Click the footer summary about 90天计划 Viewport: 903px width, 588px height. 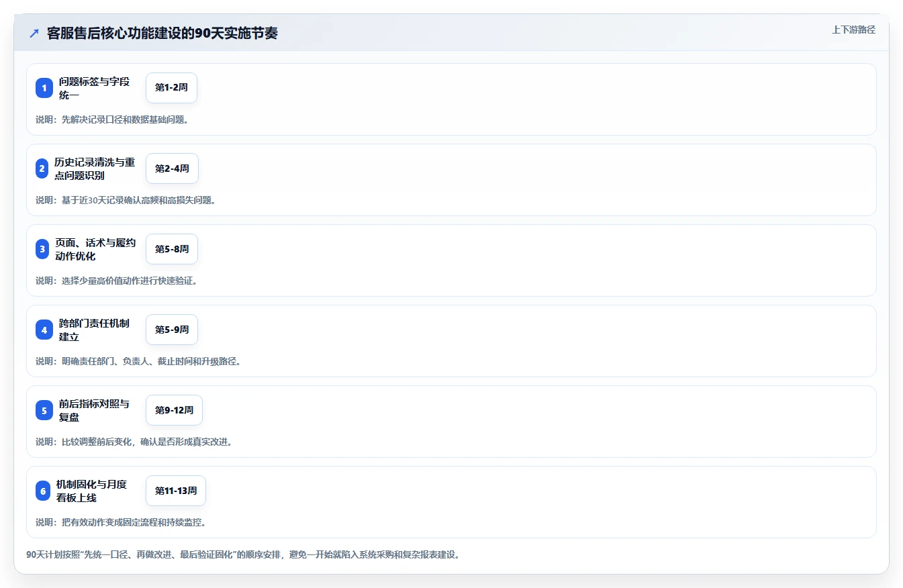pos(243,555)
